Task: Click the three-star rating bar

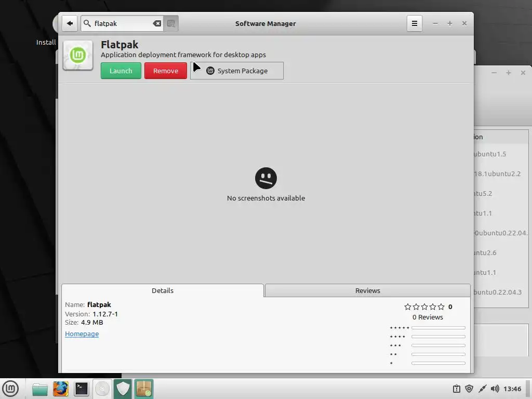Action: click(438, 345)
